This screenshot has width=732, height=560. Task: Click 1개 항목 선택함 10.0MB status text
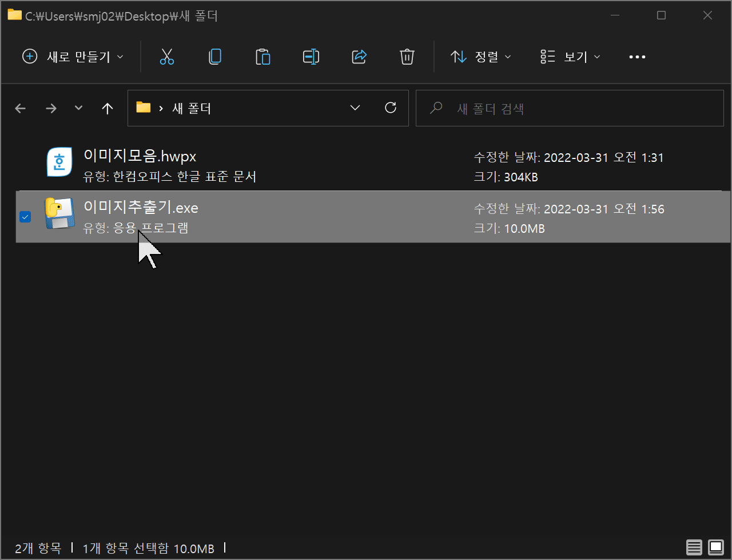(149, 549)
